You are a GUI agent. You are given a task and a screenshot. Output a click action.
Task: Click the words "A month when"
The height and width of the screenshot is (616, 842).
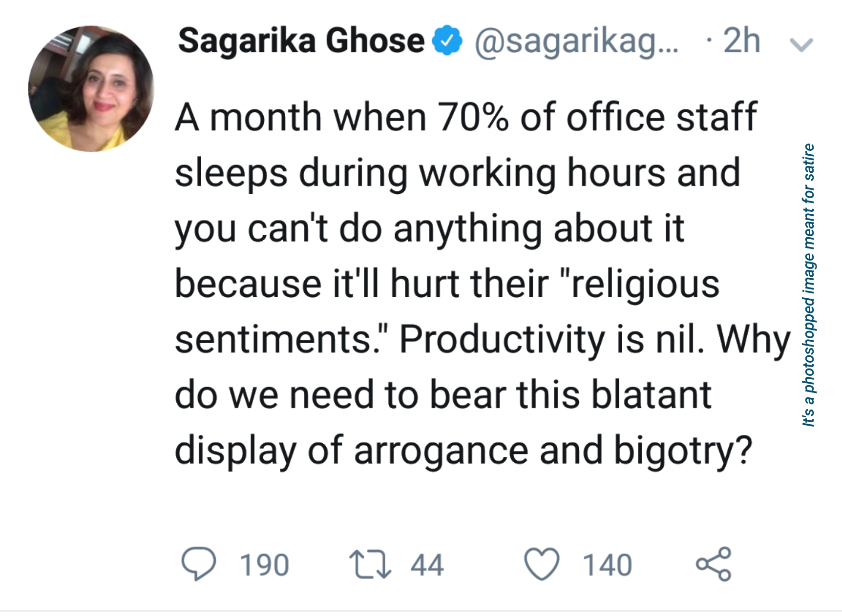[301, 118]
